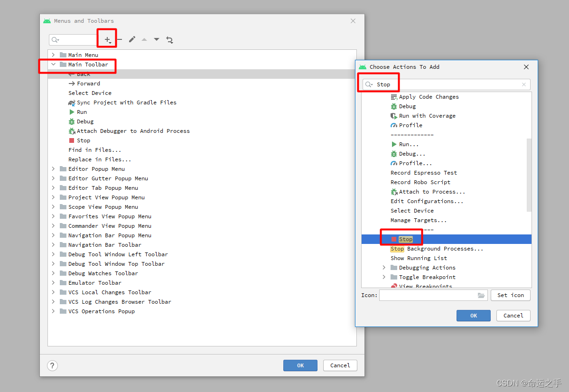
Task: Click the edit action icon pencil
Action: tap(132, 39)
